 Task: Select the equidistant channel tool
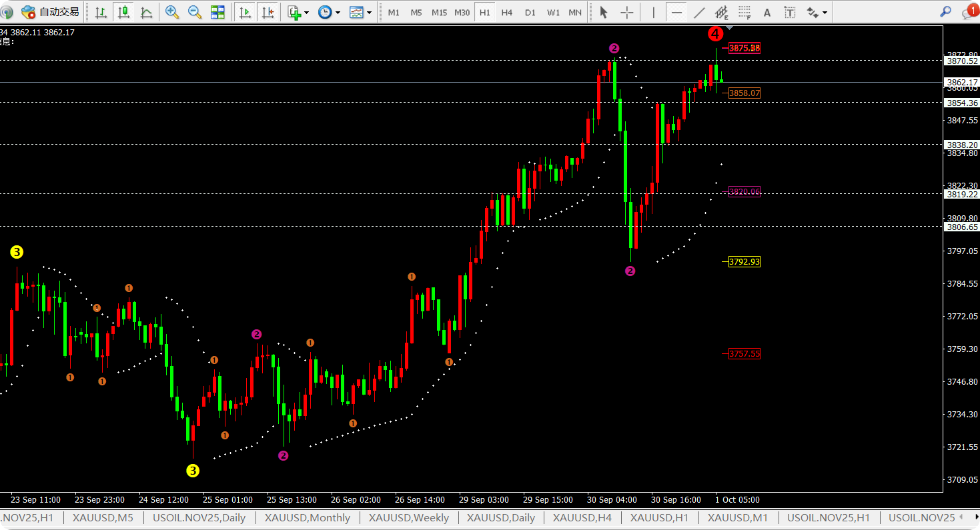722,12
